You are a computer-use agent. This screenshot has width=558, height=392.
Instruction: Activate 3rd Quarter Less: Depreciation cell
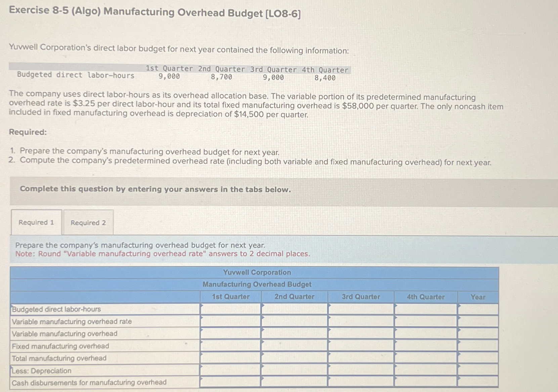pyautogui.click(x=361, y=370)
